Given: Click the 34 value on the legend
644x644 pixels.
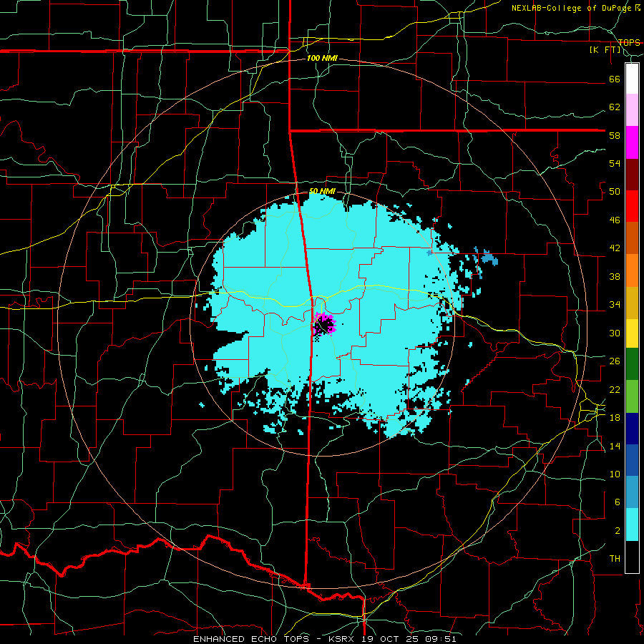Looking at the screenshot, I should click(615, 305).
